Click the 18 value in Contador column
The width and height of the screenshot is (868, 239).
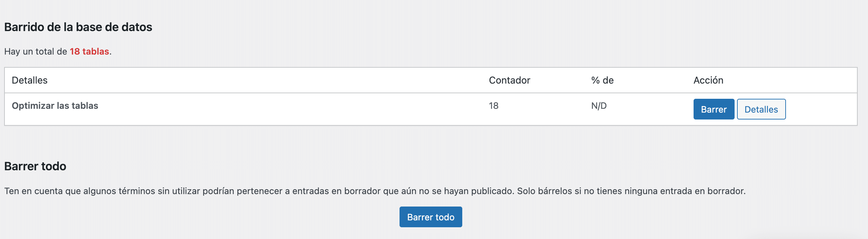493,106
